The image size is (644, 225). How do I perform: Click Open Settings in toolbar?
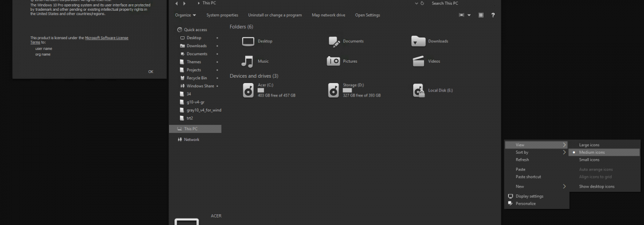pyautogui.click(x=368, y=15)
